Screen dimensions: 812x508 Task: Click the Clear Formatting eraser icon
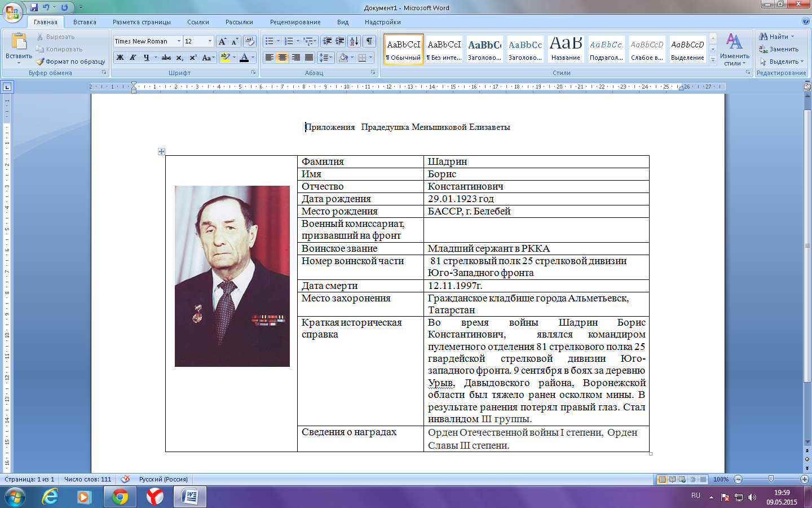(250, 41)
